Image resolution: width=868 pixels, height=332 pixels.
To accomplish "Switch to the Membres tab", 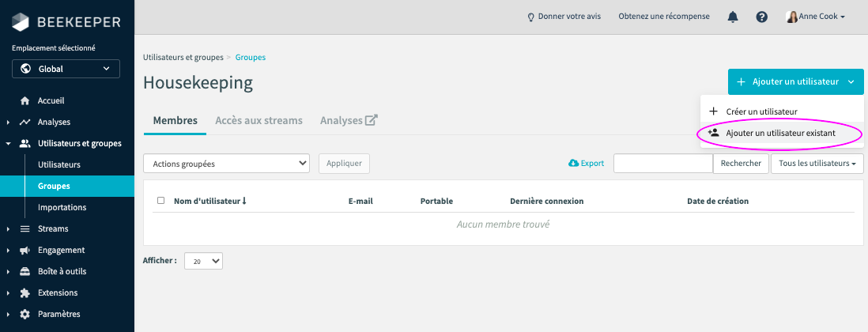I will pos(175,120).
